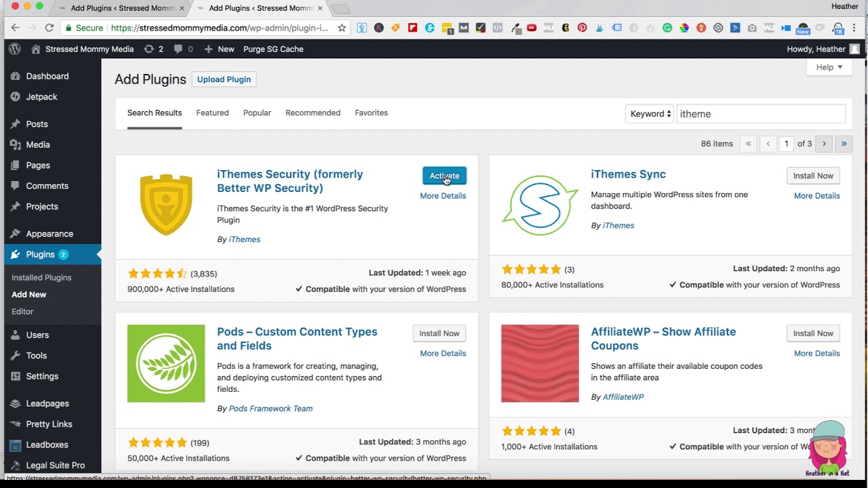The image size is (868, 488).
Task: Open Comments in the sidebar
Action: tap(47, 186)
